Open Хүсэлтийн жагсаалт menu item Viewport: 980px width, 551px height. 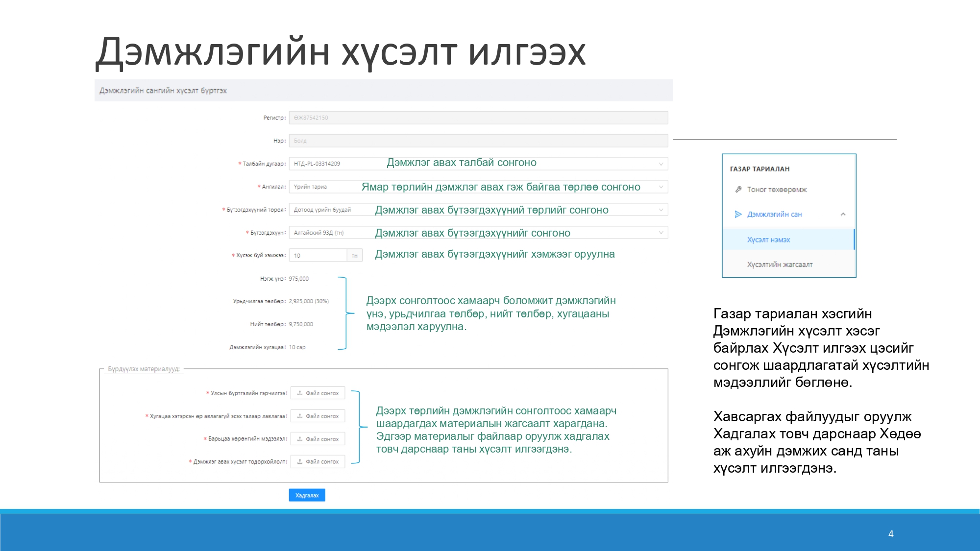(x=780, y=264)
